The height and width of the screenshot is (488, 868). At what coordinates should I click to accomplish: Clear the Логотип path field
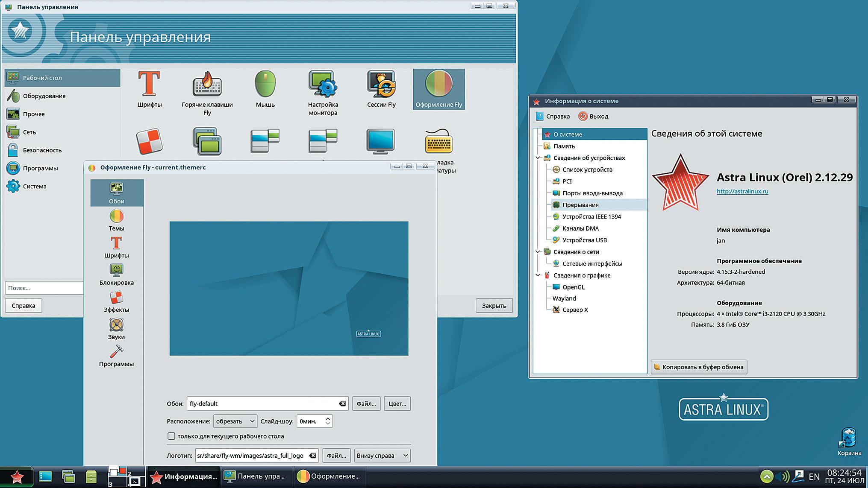[312, 456]
